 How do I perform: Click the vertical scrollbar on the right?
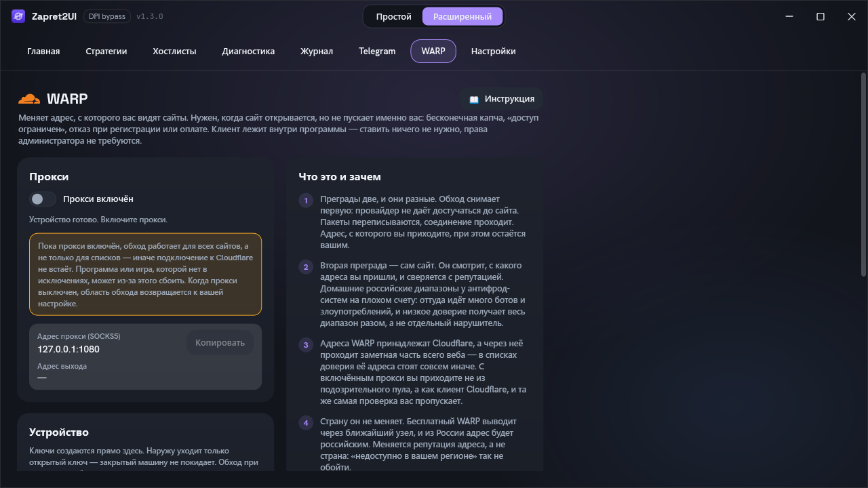pos(863,174)
